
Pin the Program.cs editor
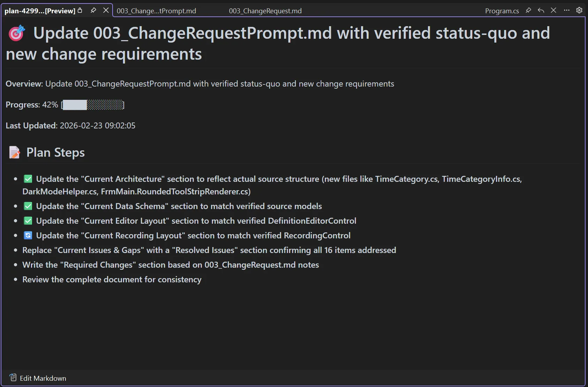tap(528, 10)
